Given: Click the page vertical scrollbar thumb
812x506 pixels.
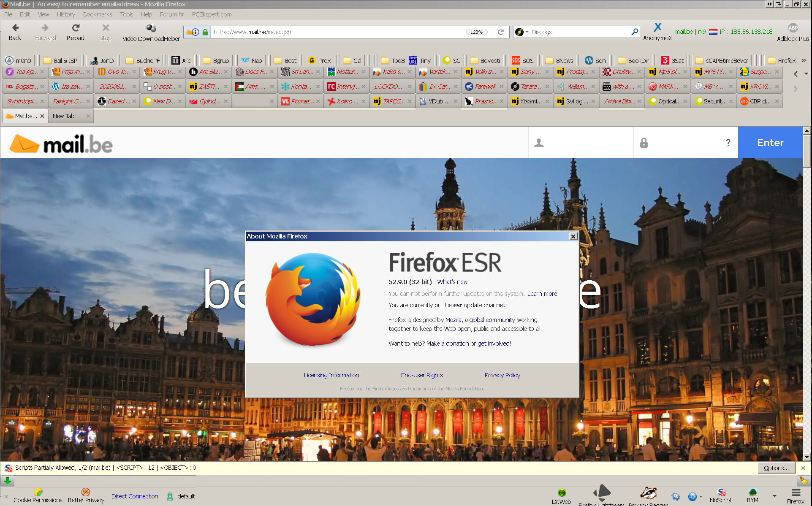Looking at the screenshot, I should tap(807, 152).
